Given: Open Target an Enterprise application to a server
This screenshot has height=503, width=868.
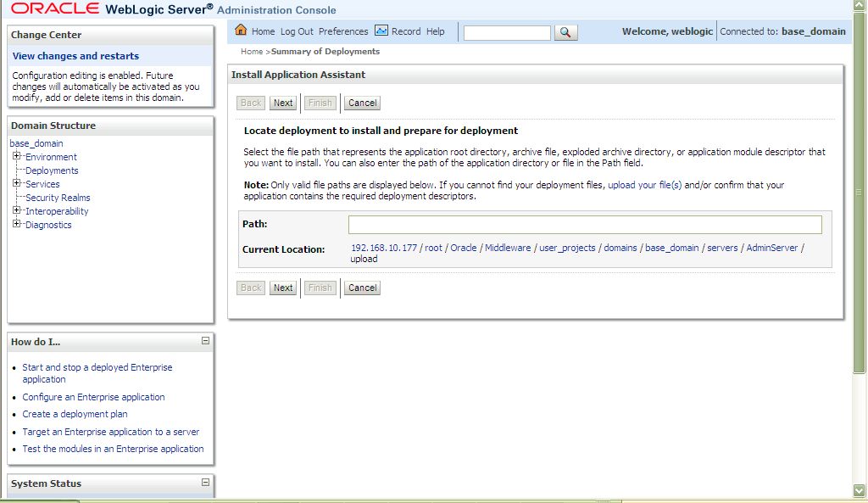Looking at the screenshot, I should tap(111, 432).
